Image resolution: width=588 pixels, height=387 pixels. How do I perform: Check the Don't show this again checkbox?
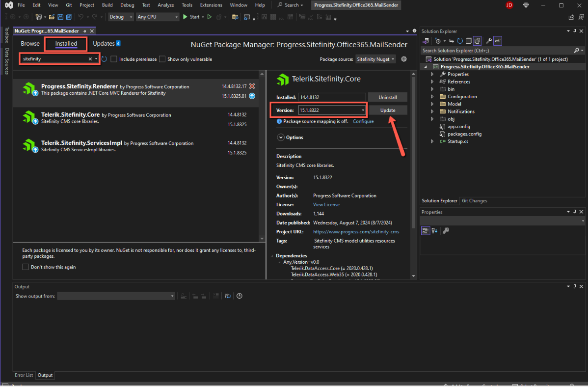[x=26, y=267]
